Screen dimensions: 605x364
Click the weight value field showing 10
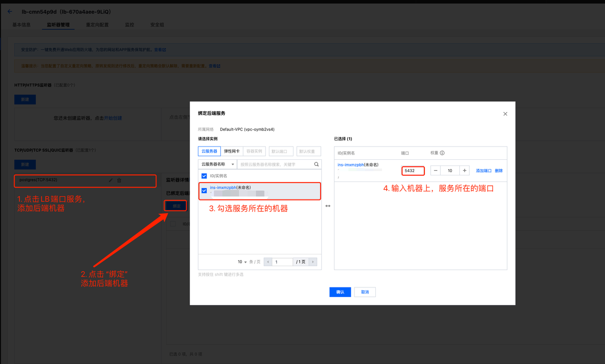click(450, 171)
